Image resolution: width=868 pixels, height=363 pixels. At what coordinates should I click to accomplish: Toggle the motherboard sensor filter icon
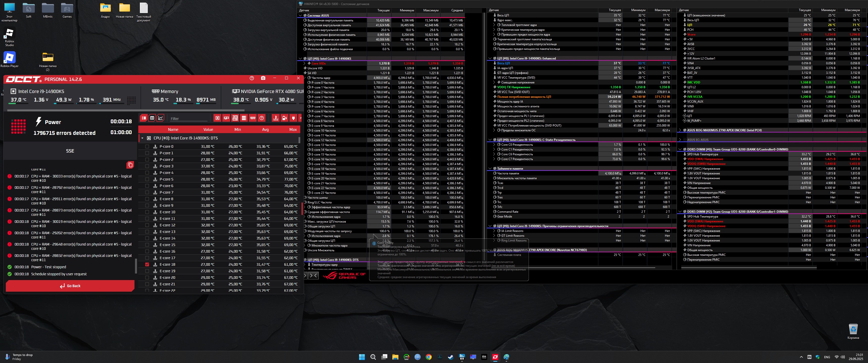coord(235,118)
